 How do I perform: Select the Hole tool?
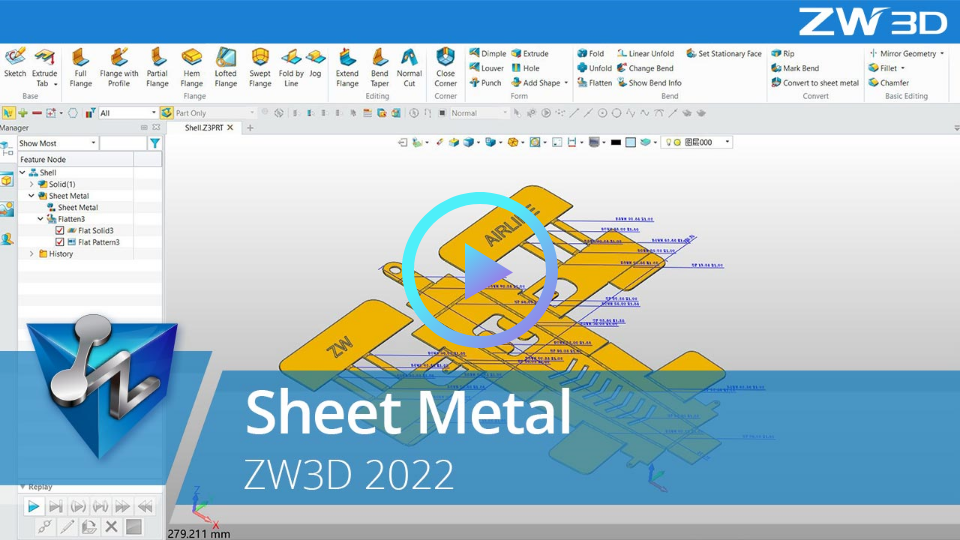(525, 68)
